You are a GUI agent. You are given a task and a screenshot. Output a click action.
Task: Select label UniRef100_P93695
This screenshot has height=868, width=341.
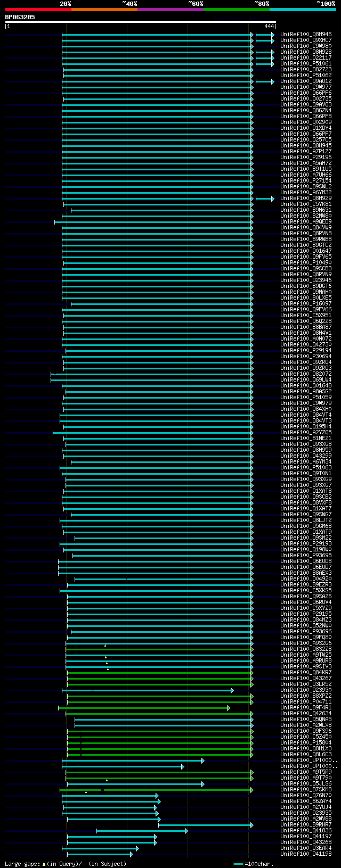[306, 556]
